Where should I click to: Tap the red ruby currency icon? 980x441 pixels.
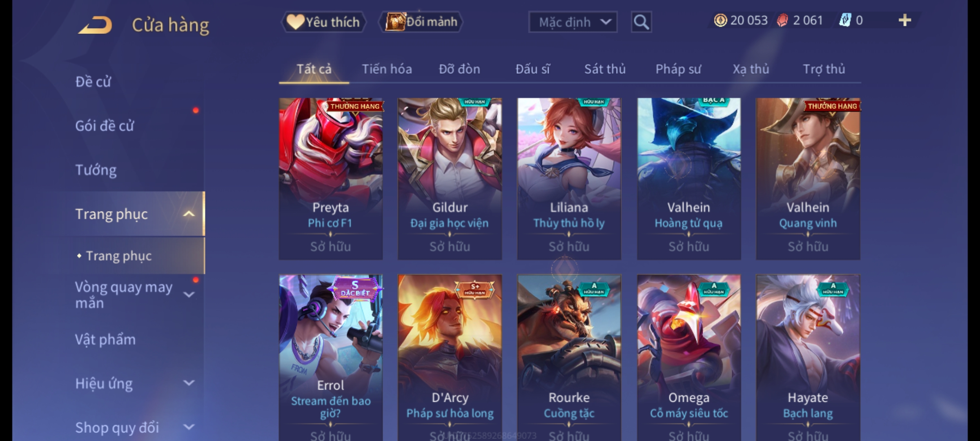click(782, 20)
